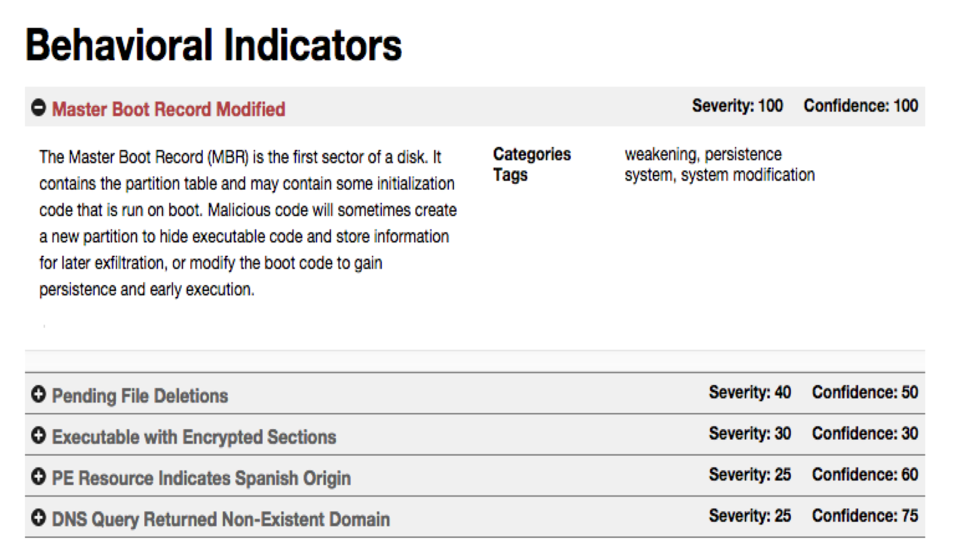This screenshot has width=959, height=560.
Task: Click Severity: 40 for Pending File Deletions
Action: coord(750,392)
